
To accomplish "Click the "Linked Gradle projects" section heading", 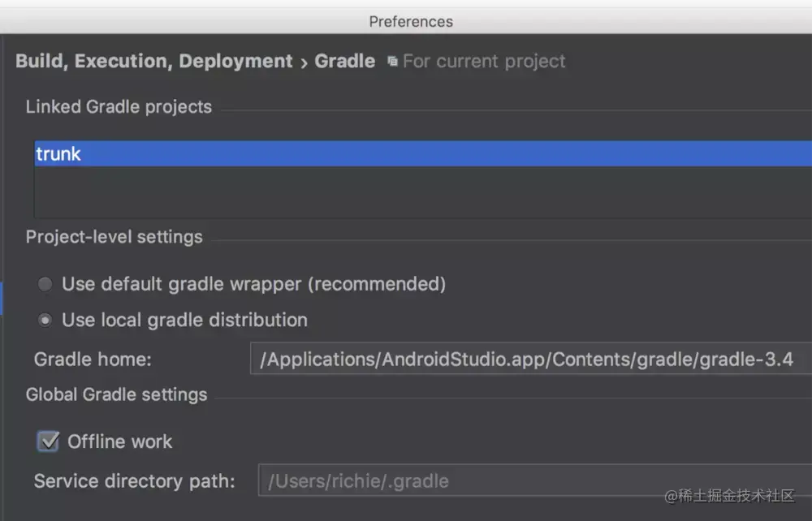I will click(119, 107).
